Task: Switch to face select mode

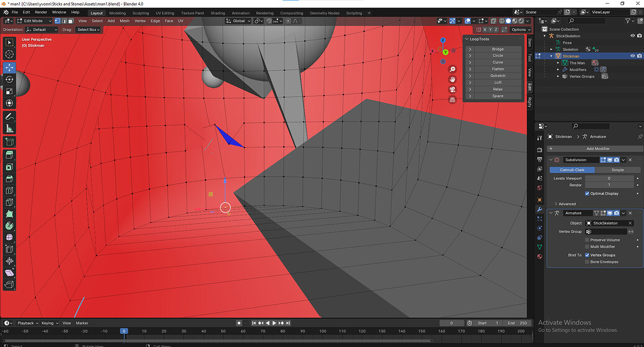Action: tap(71, 21)
